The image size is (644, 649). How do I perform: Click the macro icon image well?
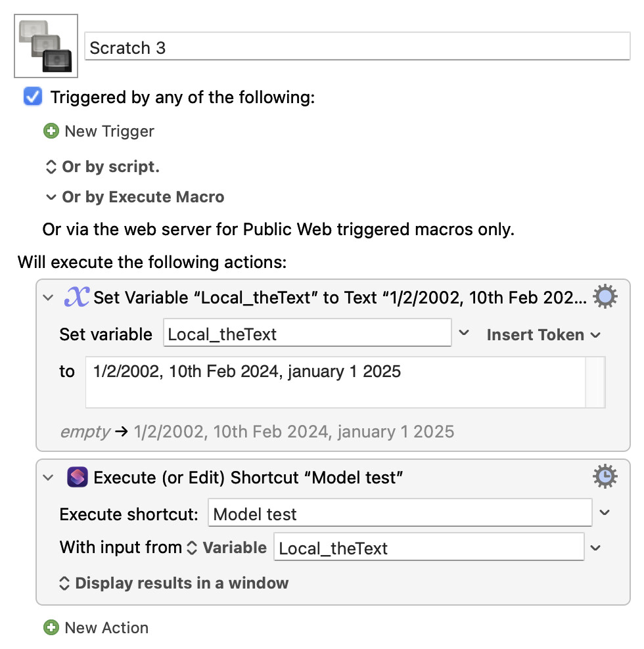[46, 46]
